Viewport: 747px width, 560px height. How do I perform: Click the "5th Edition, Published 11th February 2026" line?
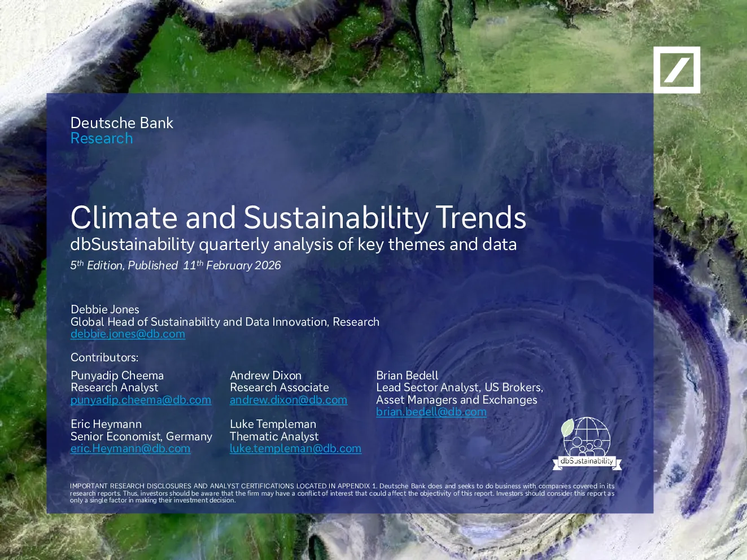(176, 265)
